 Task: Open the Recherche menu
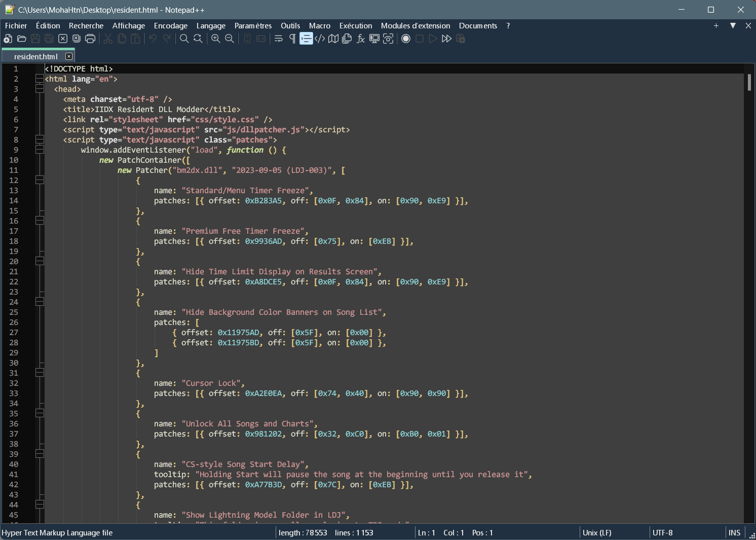tap(86, 26)
